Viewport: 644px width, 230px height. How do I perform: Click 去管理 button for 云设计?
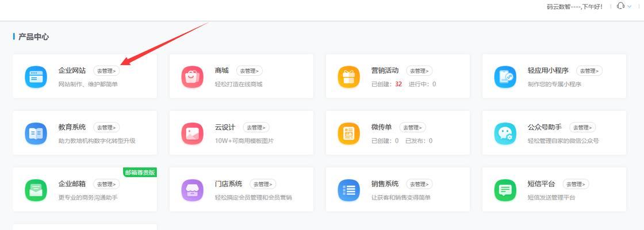256,127
